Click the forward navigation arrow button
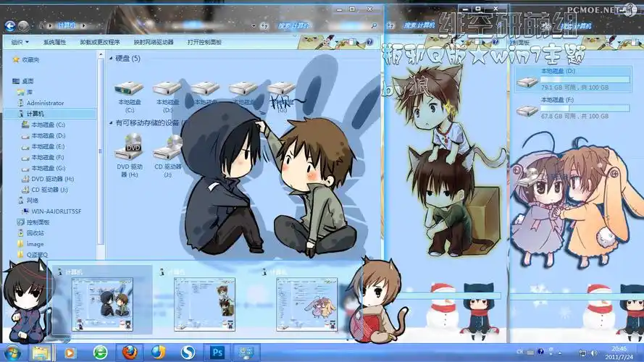This screenshot has height=362, width=644. pos(24,26)
